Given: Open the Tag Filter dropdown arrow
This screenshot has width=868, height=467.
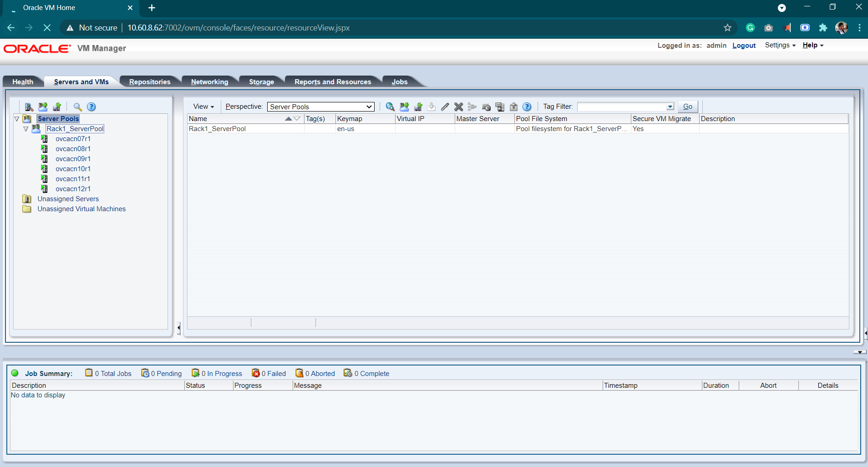Looking at the screenshot, I should coord(670,107).
